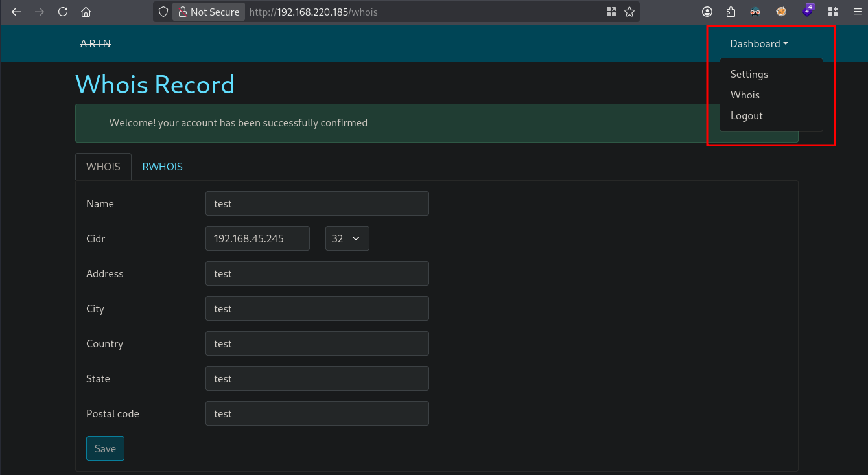Collapse the Dashboard dropdown
Screen dimensions: 868x475
(x=759, y=43)
